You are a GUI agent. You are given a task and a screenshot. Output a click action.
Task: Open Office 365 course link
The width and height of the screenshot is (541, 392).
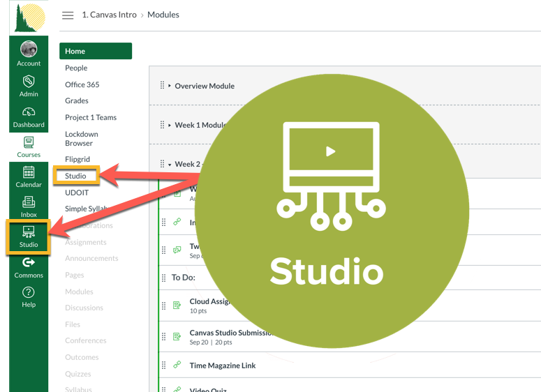click(82, 84)
